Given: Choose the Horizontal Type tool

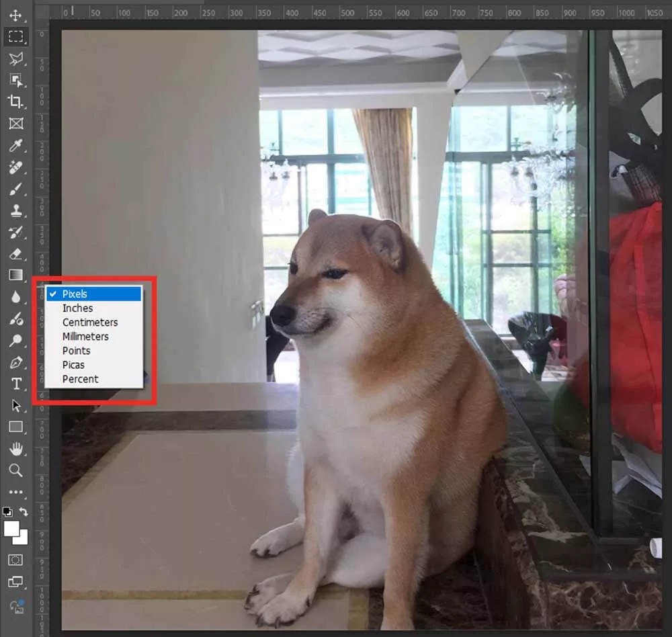Looking at the screenshot, I should coord(15,384).
